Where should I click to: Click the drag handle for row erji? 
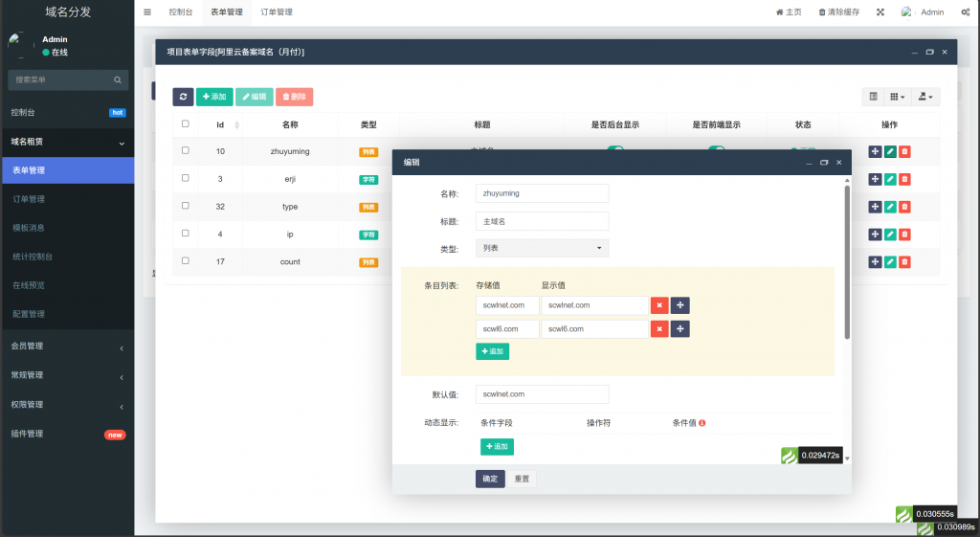tap(875, 179)
